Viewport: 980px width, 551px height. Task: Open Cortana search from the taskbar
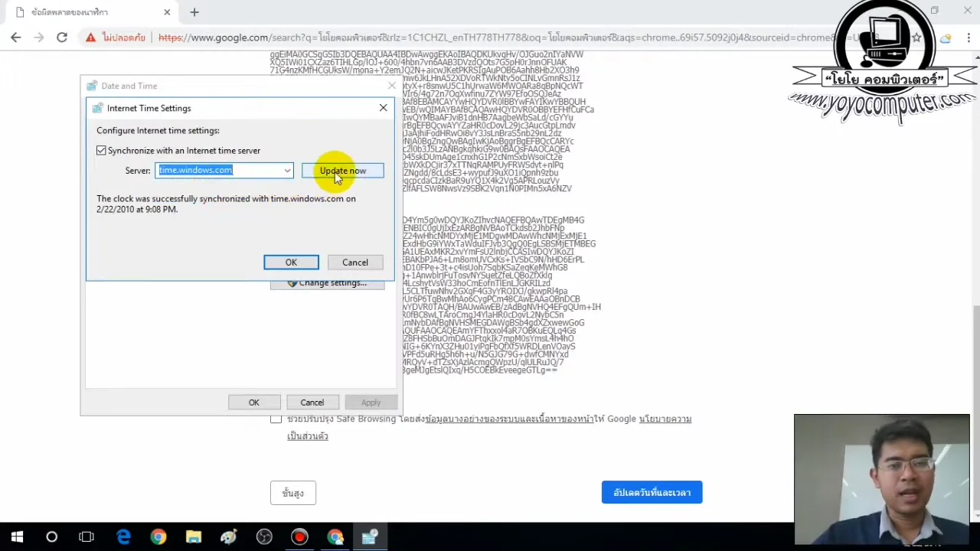51,536
